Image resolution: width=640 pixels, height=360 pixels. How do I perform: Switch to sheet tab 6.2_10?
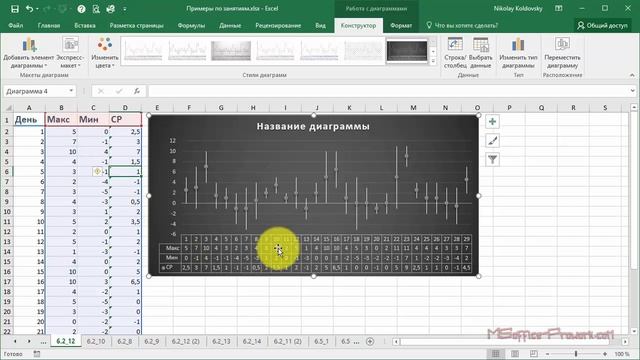coord(96,341)
